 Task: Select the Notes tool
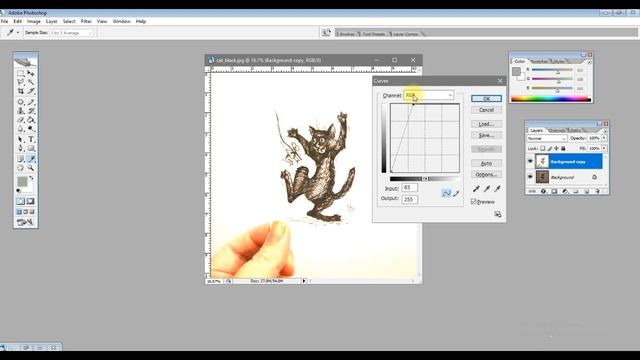(20, 159)
